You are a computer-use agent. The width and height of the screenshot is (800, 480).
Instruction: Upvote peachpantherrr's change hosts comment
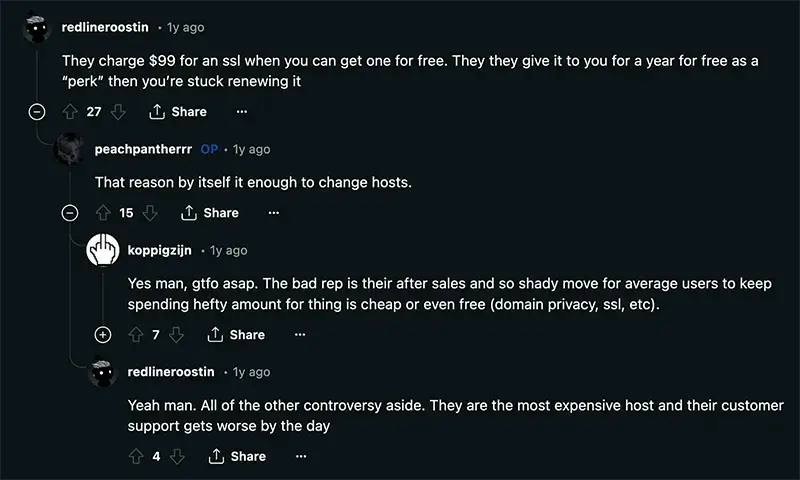(103, 213)
